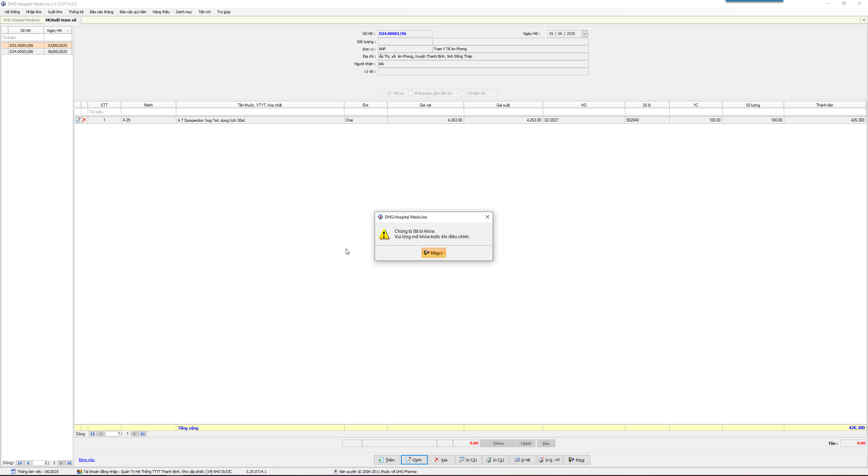868x476 pixels.
Task: Open the Danh mục menu
Action: click(x=184, y=12)
